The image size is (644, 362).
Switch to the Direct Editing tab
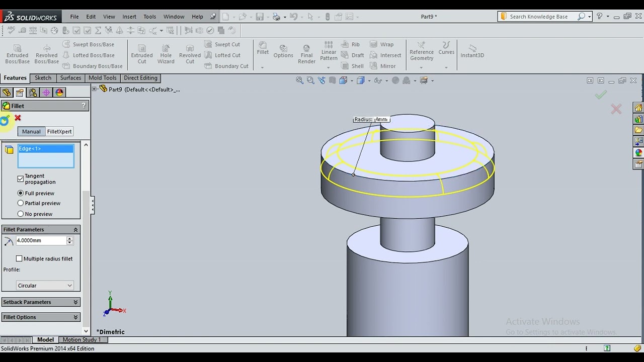pos(140,78)
